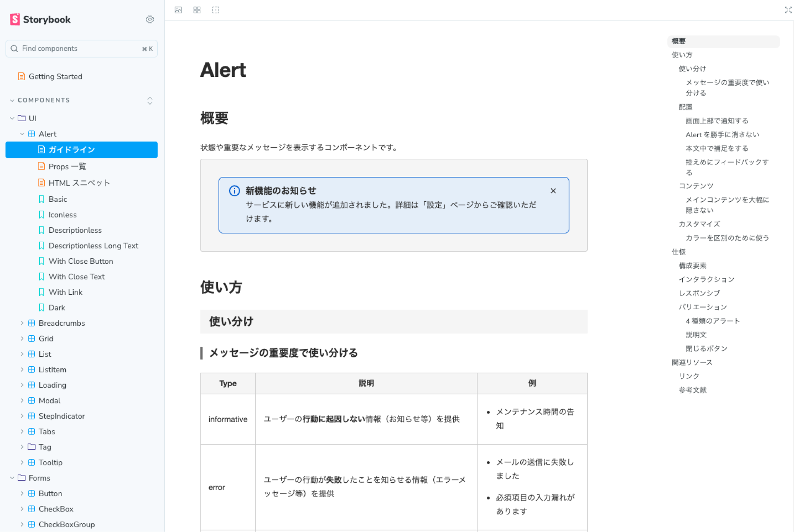Open the HTML スニペット documentation page

click(79, 182)
